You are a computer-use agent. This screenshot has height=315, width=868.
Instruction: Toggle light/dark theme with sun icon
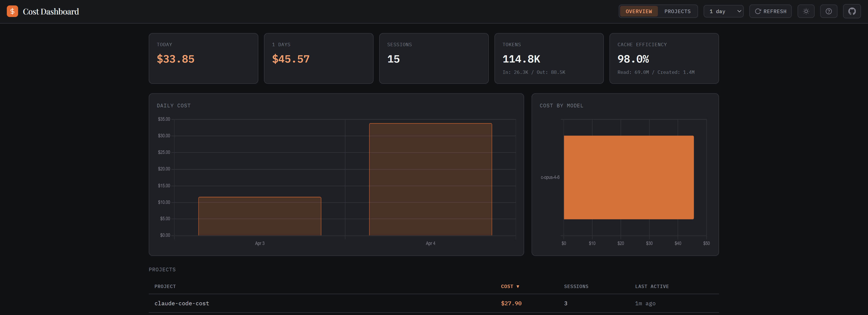[x=806, y=12]
